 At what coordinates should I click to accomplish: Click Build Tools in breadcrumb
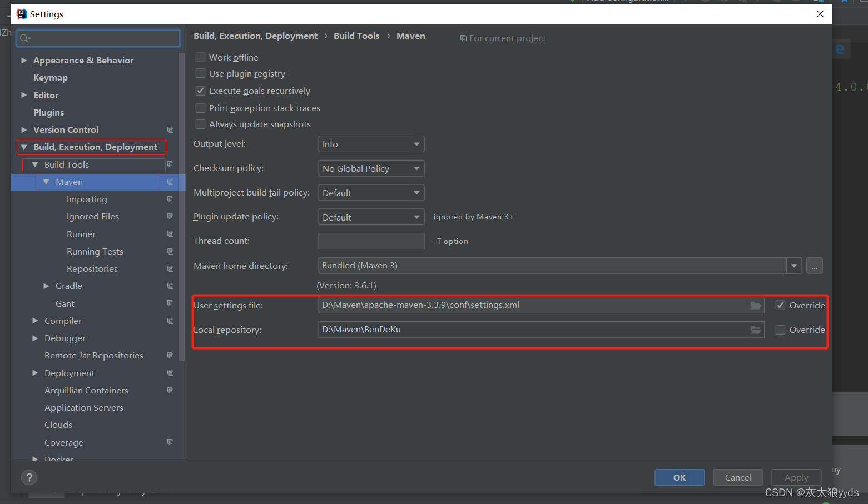356,36
